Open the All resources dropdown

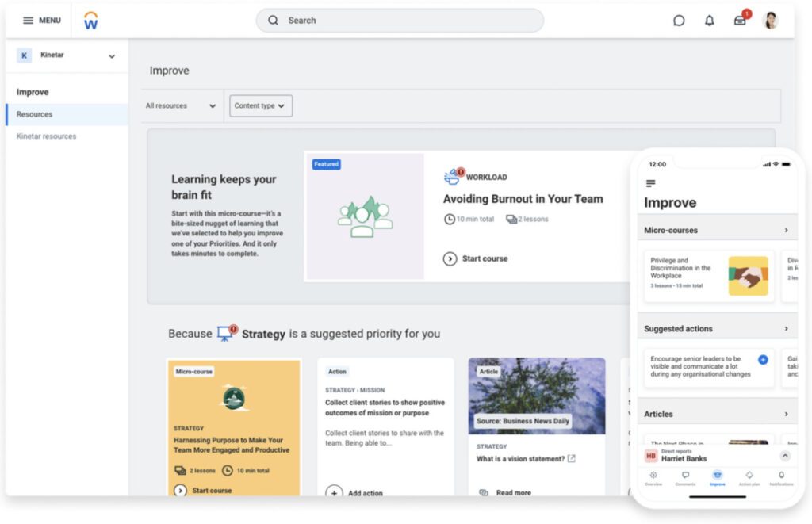pyautogui.click(x=181, y=105)
